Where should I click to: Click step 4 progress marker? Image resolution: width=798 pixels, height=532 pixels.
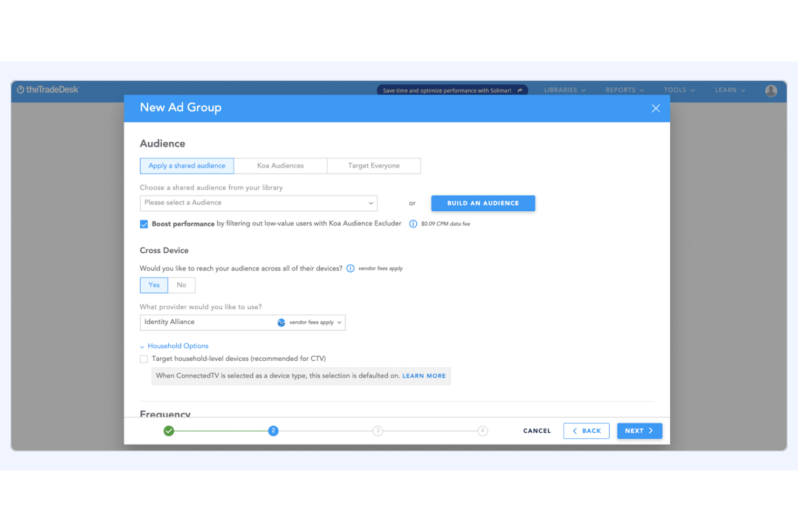(483, 431)
